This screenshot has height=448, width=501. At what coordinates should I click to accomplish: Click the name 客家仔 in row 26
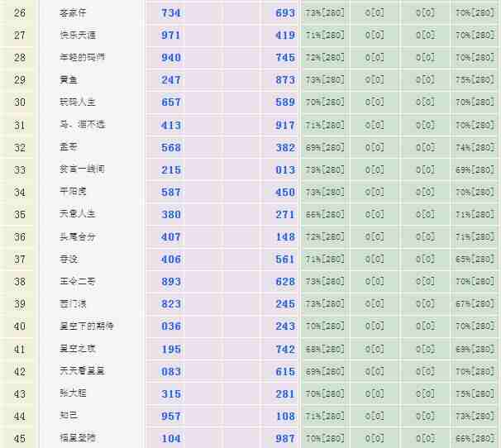(73, 13)
